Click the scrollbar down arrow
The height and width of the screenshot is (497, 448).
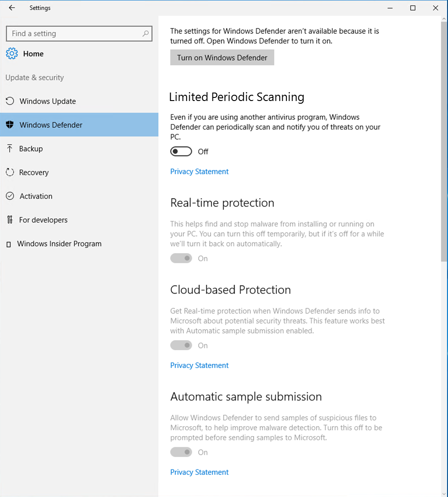(444, 494)
